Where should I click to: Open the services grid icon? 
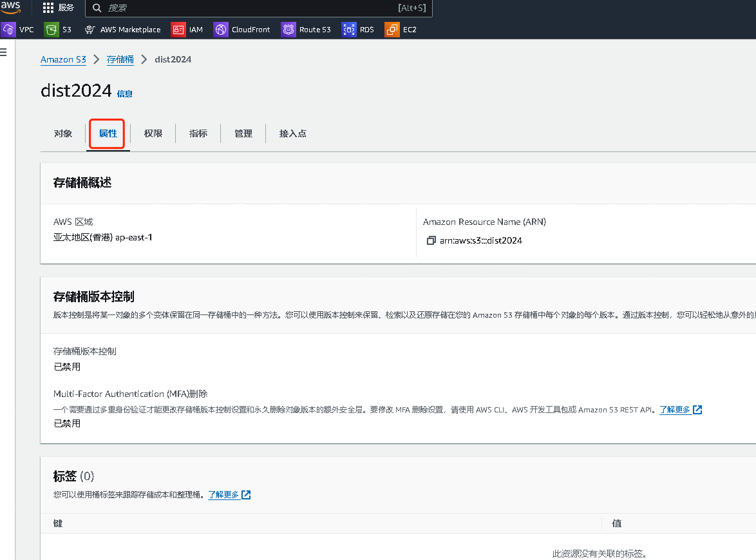(x=48, y=8)
